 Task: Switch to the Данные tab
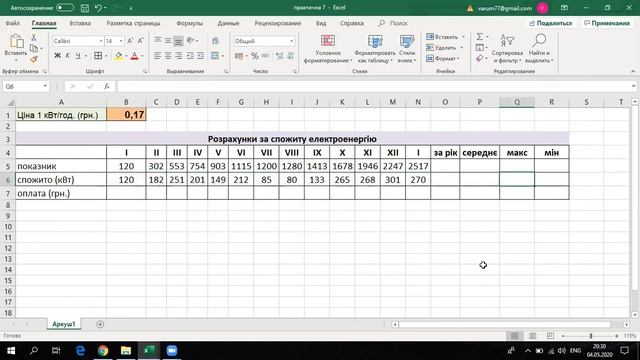(x=228, y=23)
